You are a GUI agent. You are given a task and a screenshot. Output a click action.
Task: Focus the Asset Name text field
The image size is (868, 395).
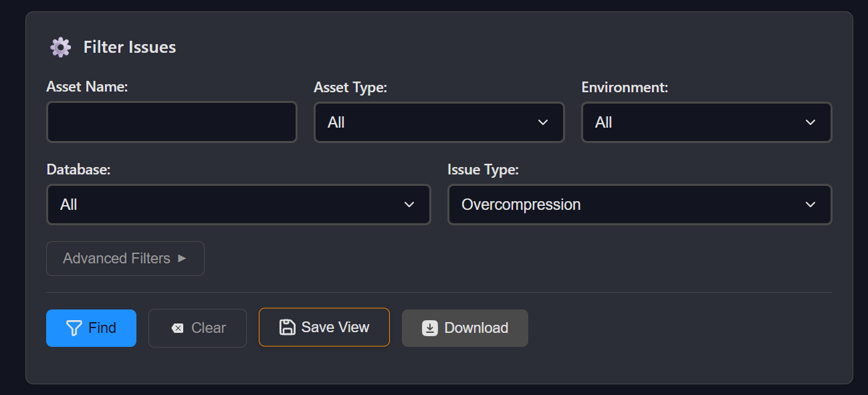(171, 122)
